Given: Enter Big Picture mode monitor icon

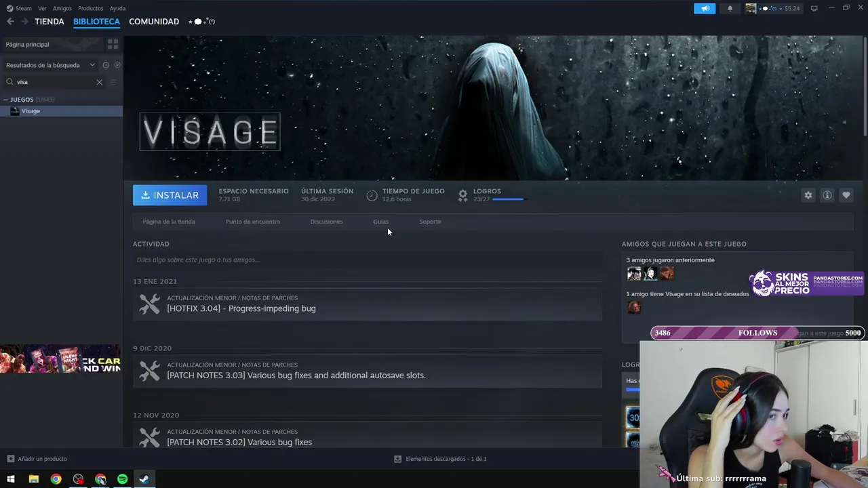Looking at the screenshot, I should click(x=814, y=8).
